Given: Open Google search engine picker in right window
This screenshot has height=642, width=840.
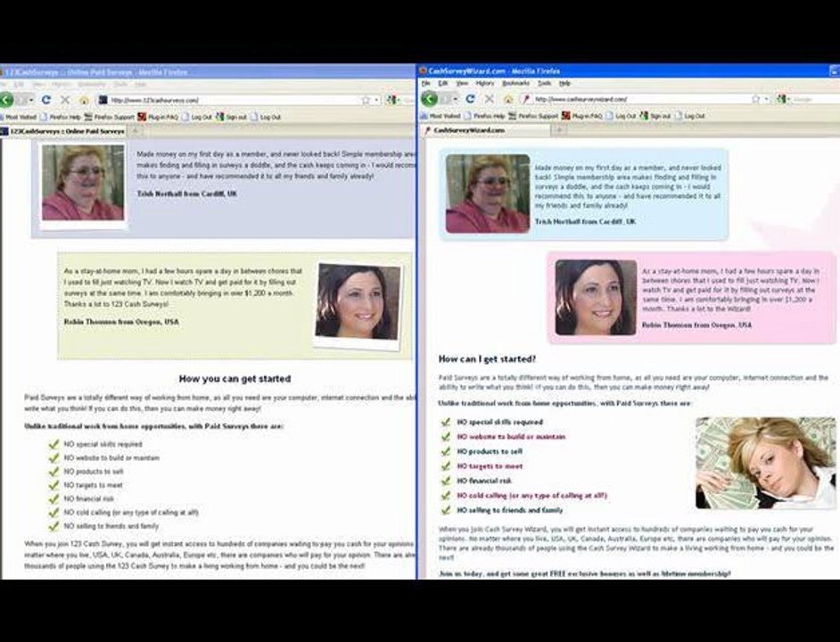Looking at the screenshot, I should click(783, 99).
